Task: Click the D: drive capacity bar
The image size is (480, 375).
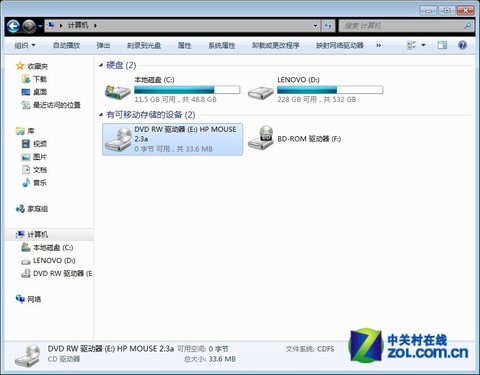Action: (330, 90)
